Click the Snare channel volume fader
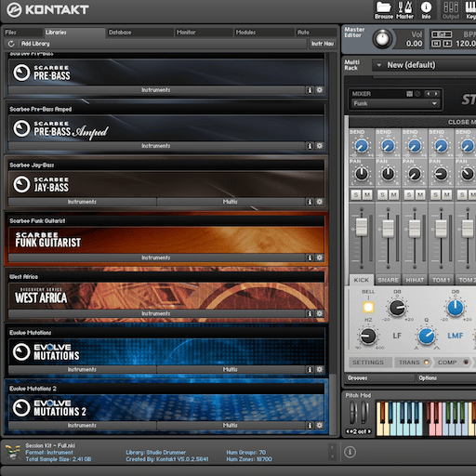Screen dimensions: 476x476 tap(388, 229)
